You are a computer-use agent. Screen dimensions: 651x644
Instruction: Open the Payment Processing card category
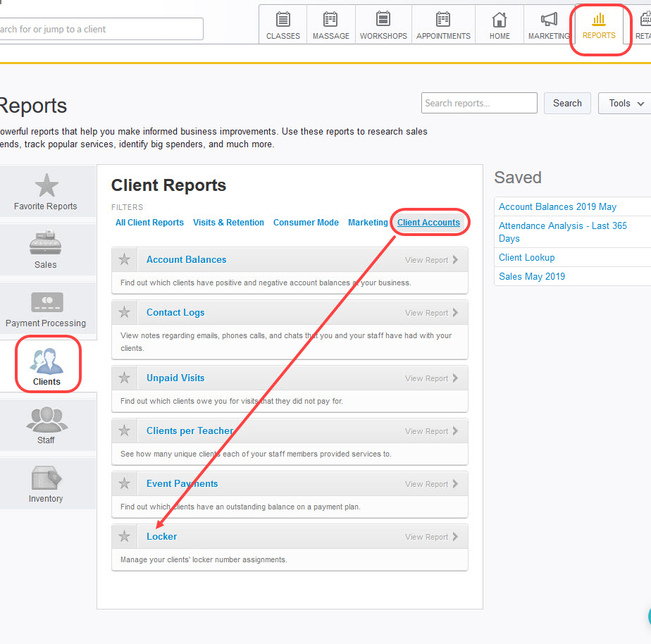click(x=46, y=302)
